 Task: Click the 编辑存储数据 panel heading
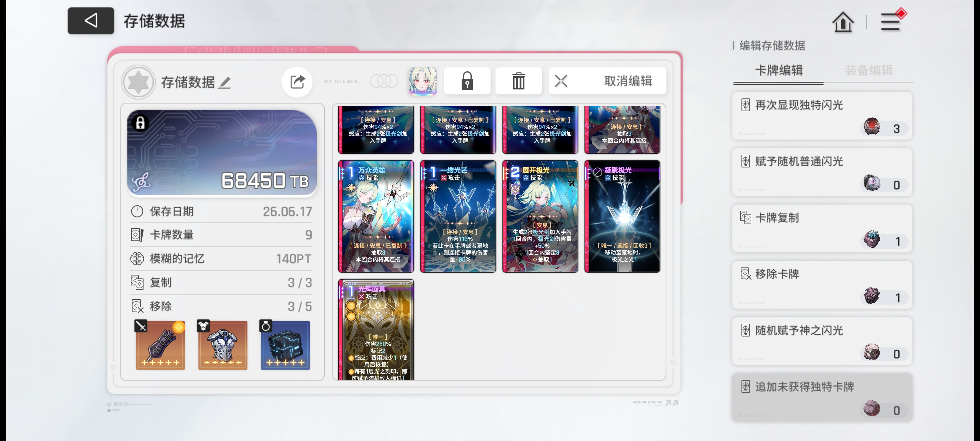[x=772, y=46]
